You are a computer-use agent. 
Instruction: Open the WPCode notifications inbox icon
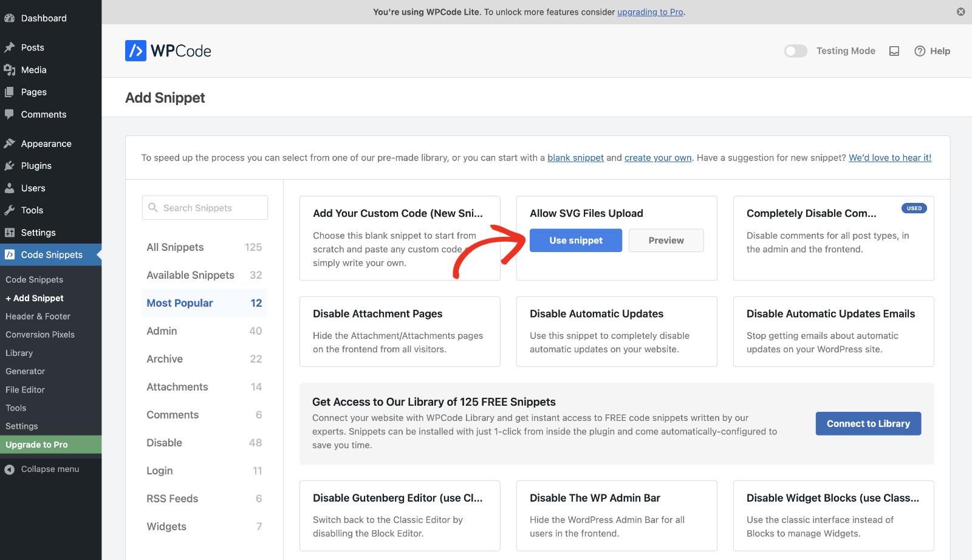click(x=894, y=51)
